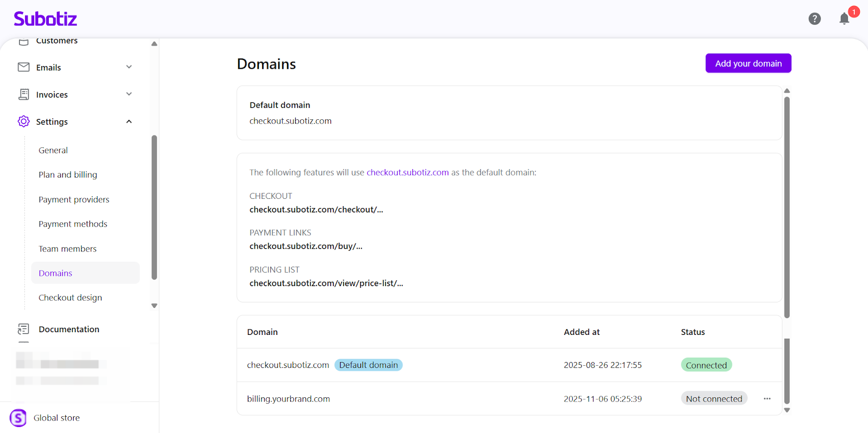Click the Emails envelope icon
This screenshot has width=868, height=433.
(23, 67)
